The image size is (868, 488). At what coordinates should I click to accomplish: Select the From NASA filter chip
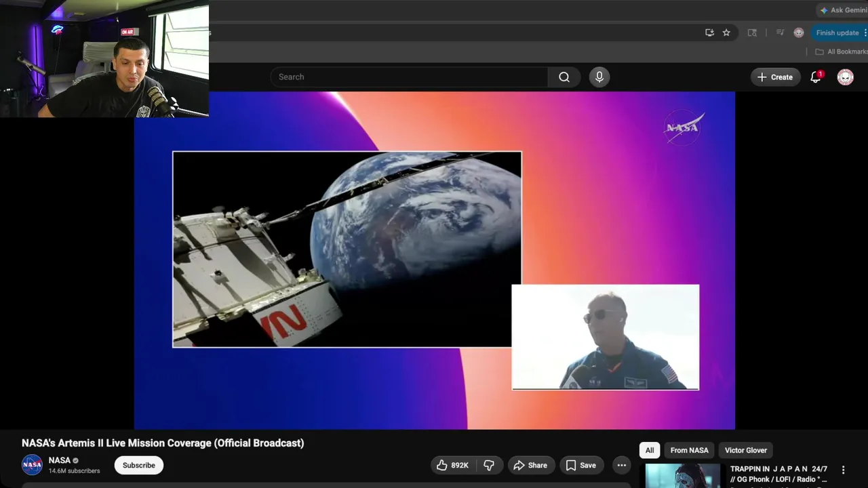[x=689, y=450]
